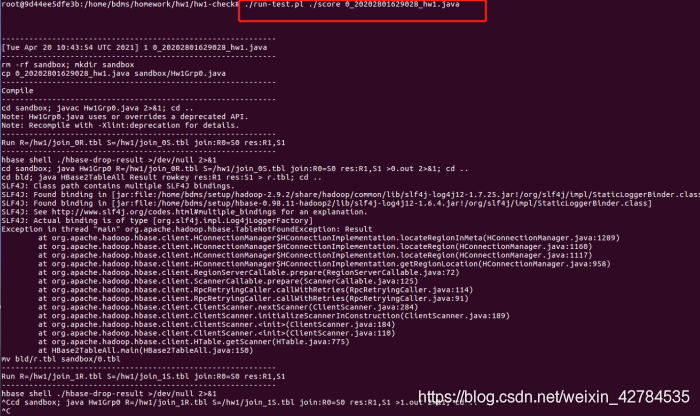Click the stack line "nextScanner(ClientScanner.java:284)"
This screenshot has height=416, width=700.
[228, 307]
